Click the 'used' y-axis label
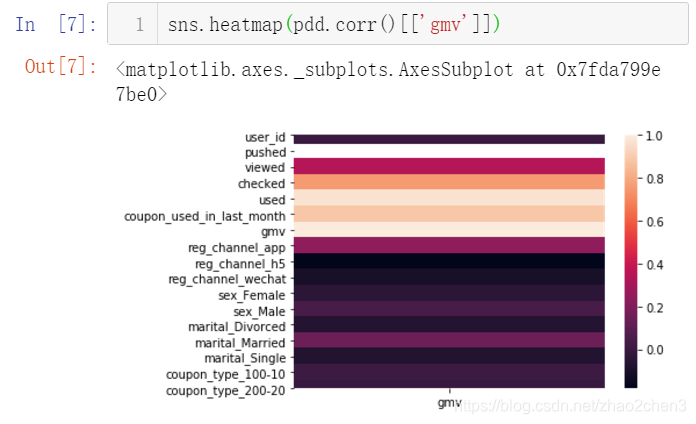696x424 pixels. tap(272, 200)
